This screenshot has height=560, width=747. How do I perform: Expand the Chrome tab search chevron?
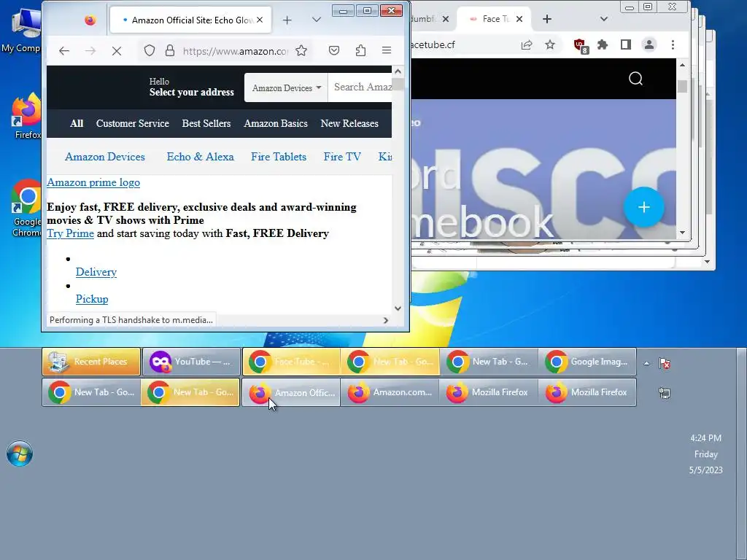click(603, 19)
